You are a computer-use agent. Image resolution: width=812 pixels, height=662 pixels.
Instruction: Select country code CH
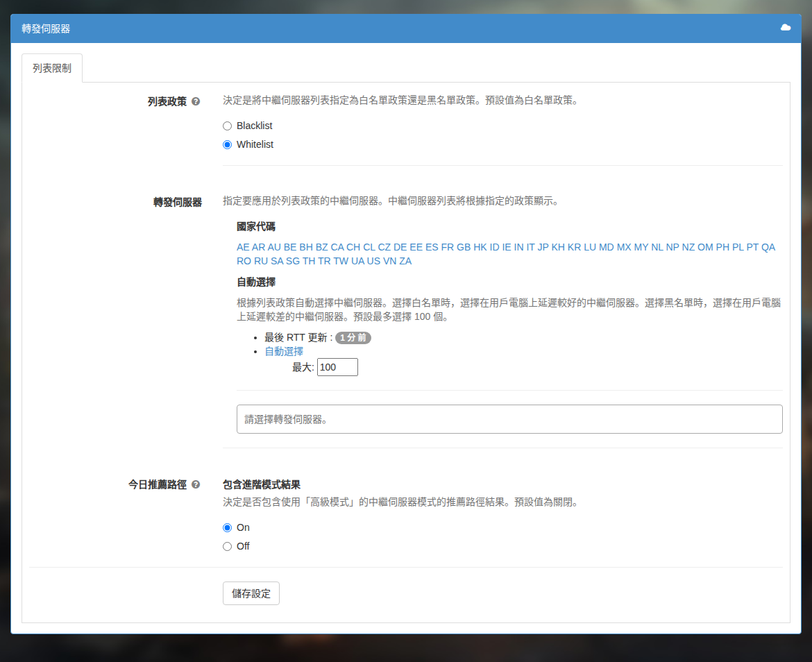tap(353, 247)
